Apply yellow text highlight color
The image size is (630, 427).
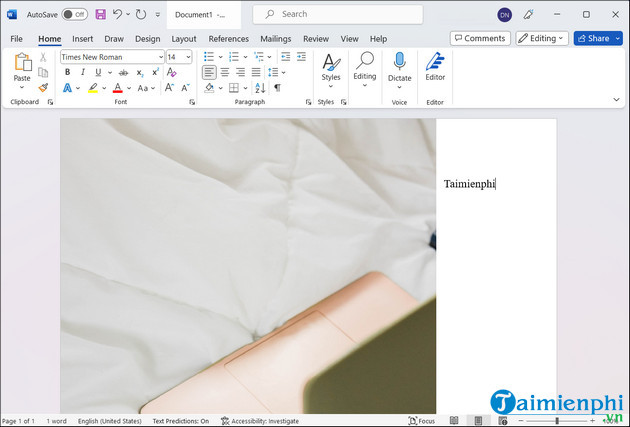tap(93, 88)
